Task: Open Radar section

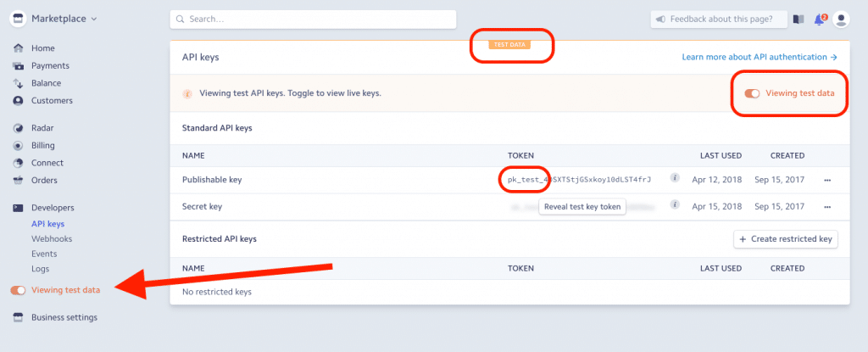Action: point(42,128)
